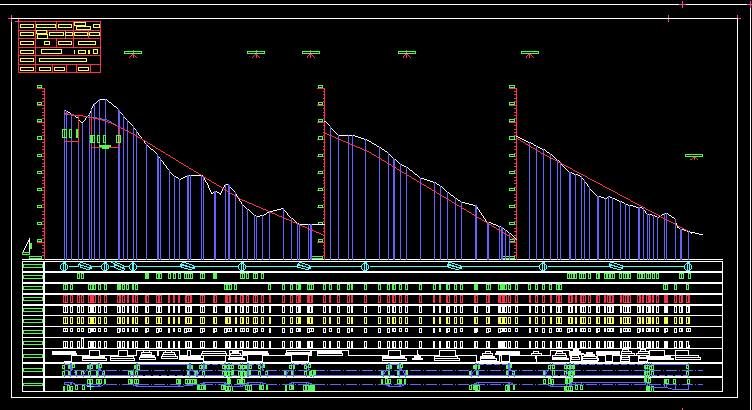Select the white triangle symbol at bottom-left
This screenshot has width=752, height=410.
(x=27, y=247)
